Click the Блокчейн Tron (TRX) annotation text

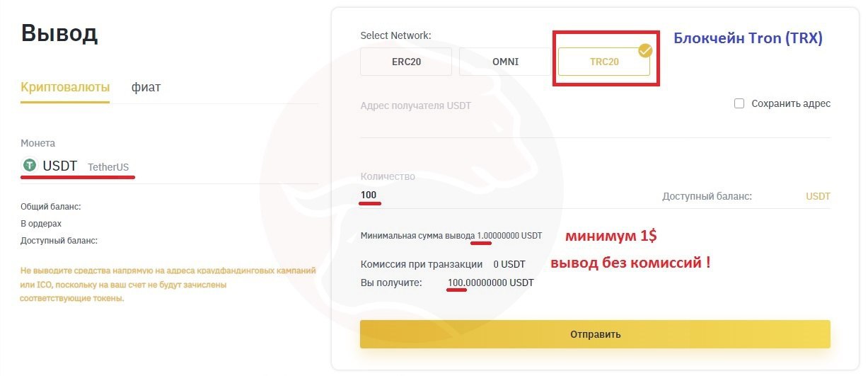pos(748,39)
